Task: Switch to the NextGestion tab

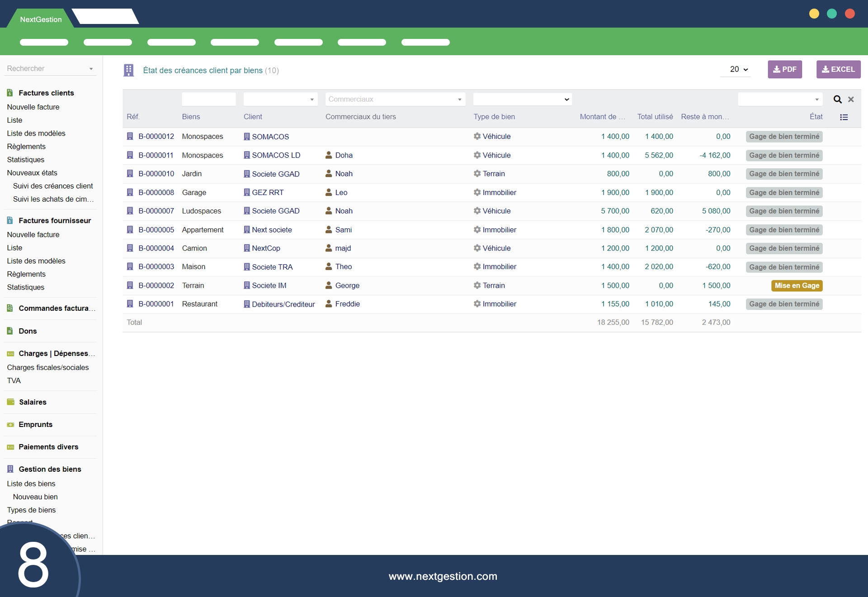Action: tap(41, 19)
